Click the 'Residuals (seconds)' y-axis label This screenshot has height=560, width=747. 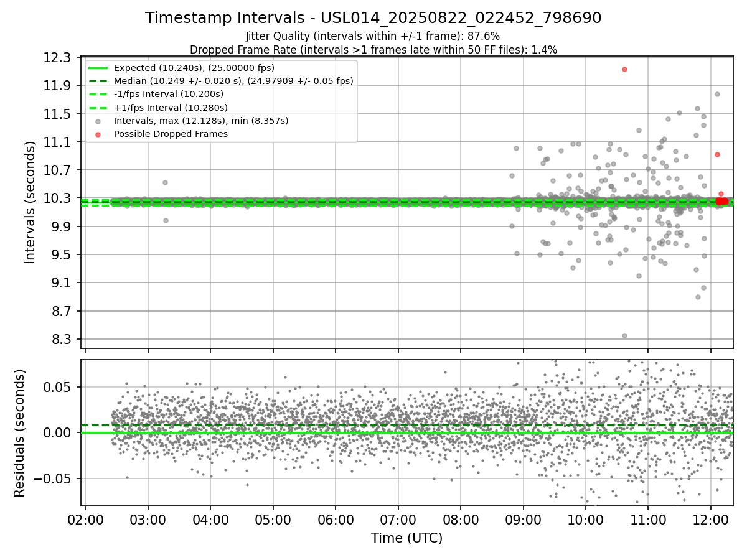click(20, 433)
